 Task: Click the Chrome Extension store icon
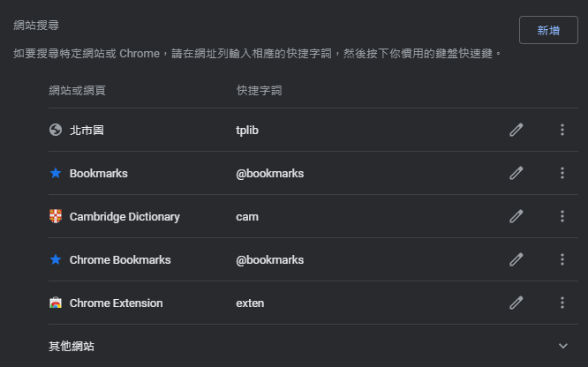click(56, 303)
